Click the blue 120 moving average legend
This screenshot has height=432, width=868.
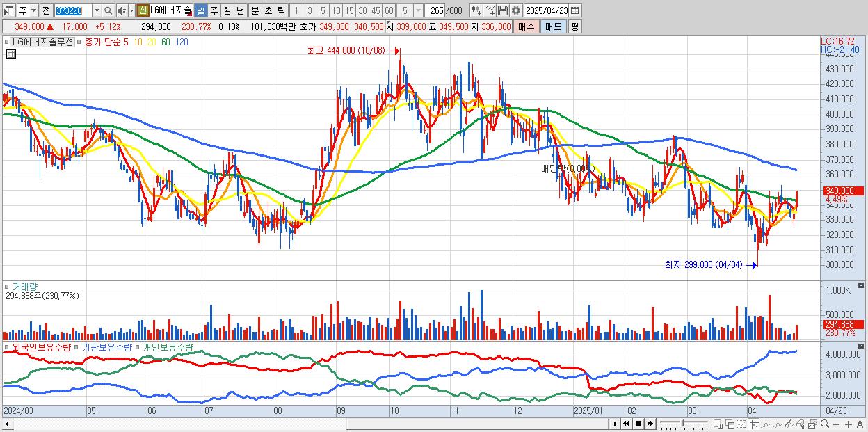click(x=182, y=42)
